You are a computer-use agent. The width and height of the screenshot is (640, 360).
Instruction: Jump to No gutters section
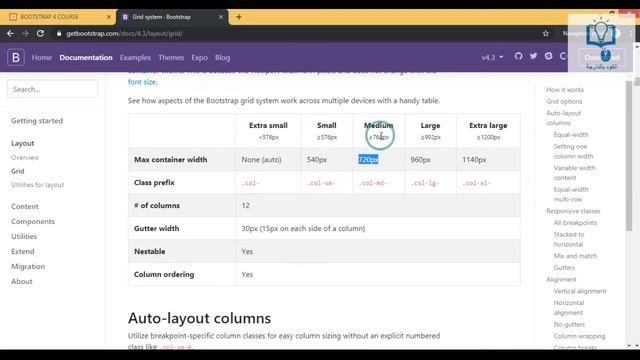coord(569,324)
